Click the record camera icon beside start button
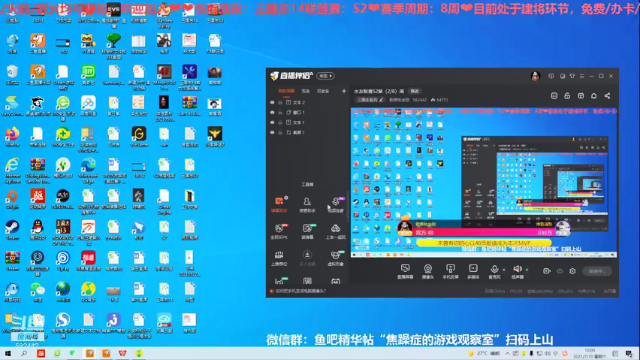The image size is (640, 360). click(547, 271)
